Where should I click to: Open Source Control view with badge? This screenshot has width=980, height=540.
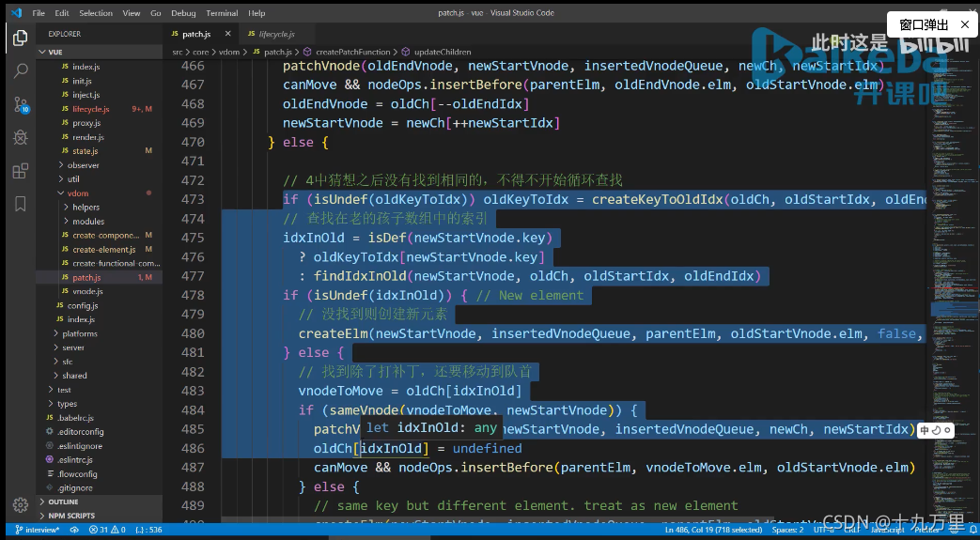click(x=21, y=104)
